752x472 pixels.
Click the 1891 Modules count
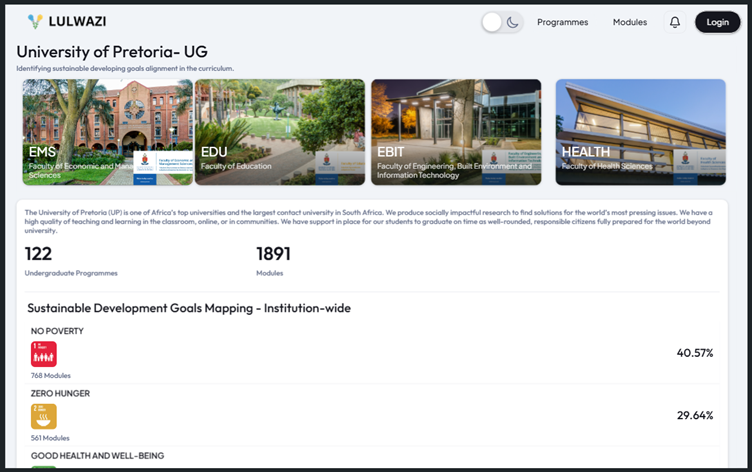tap(273, 254)
